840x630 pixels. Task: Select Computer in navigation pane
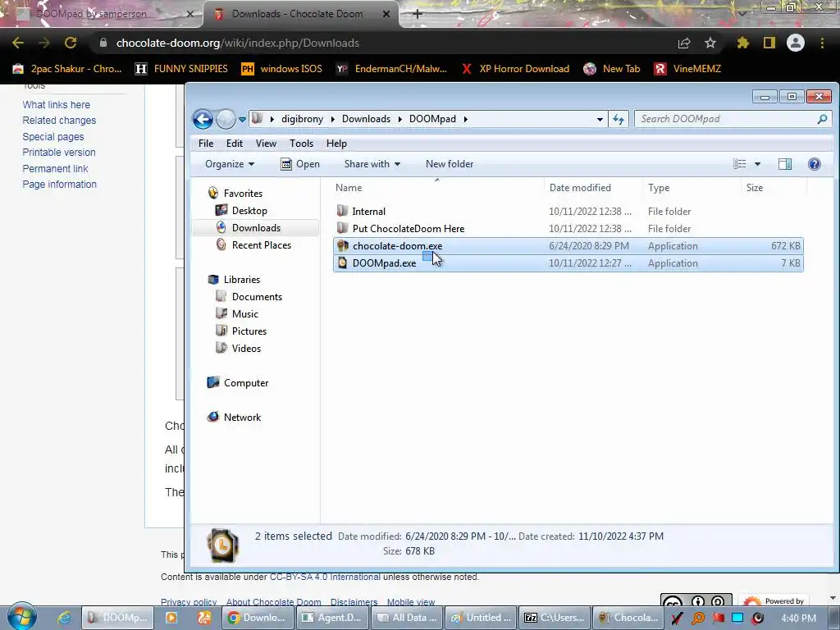tap(246, 383)
